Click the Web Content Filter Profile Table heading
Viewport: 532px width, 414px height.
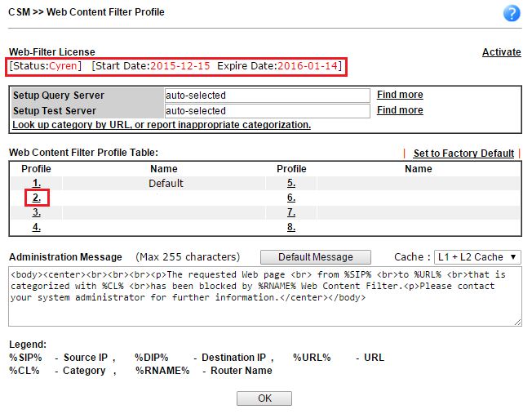click(83, 153)
